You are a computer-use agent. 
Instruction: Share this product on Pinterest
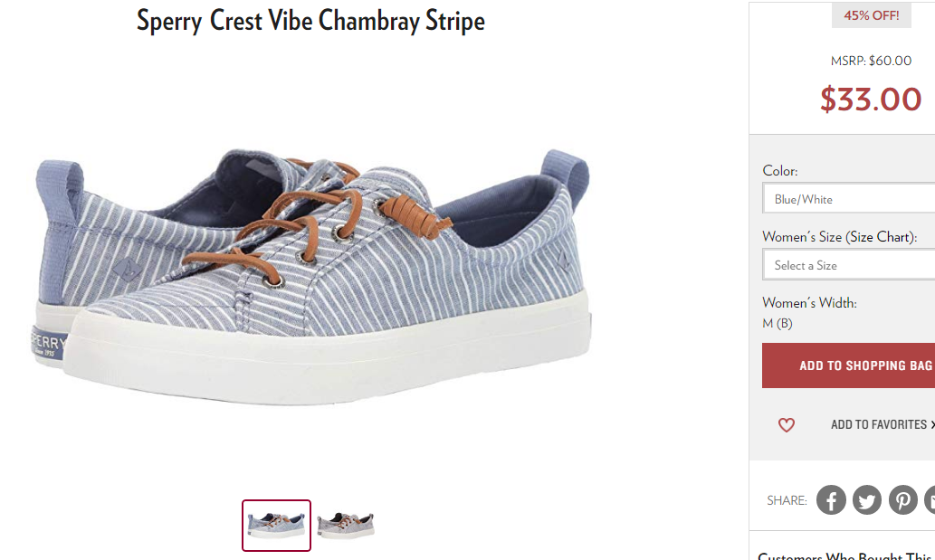click(903, 499)
